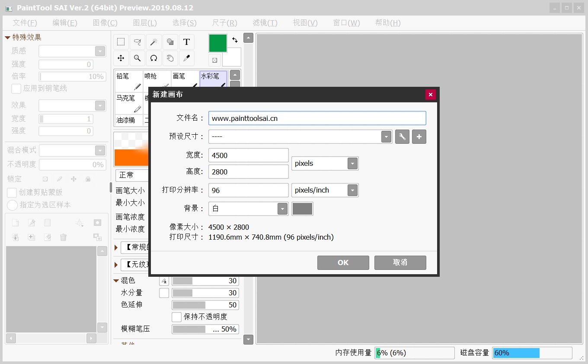Click 取消 to cancel dialog
Screen dimensions: 588x364
[400, 263]
